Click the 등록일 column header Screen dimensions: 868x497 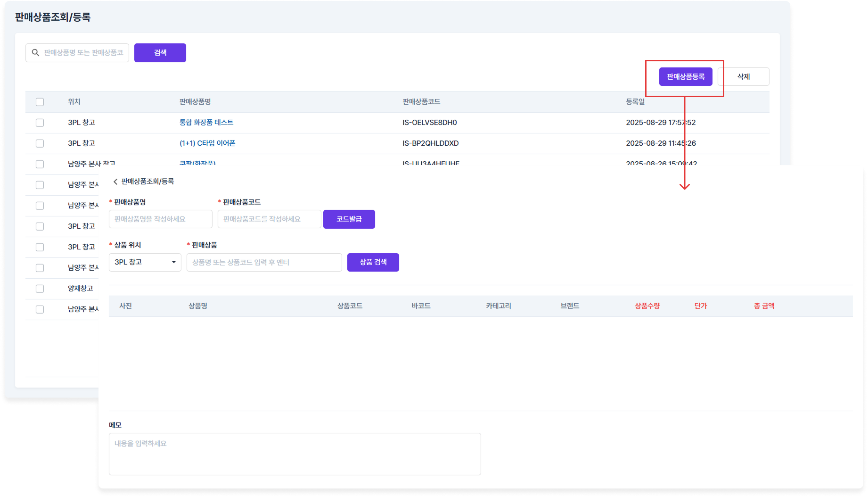point(635,102)
